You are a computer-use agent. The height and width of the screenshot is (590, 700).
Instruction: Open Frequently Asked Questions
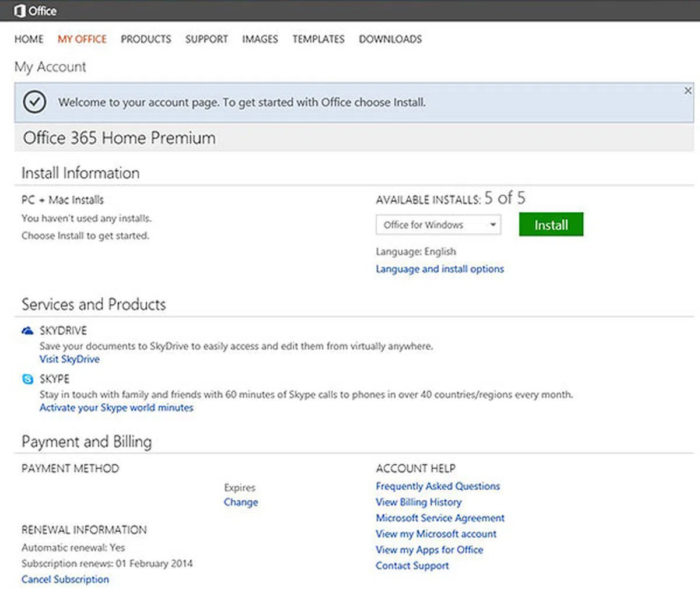click(x=437, y=486)
